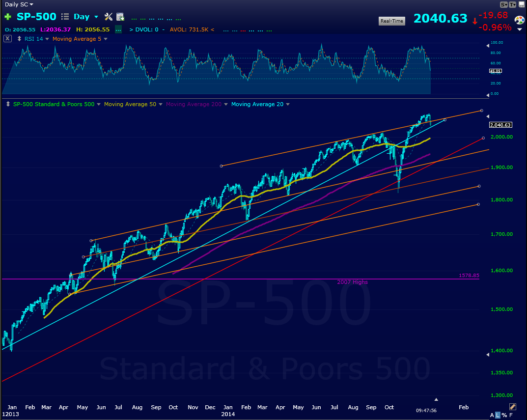Click the 2014 year label on time axis
The width and height of the screenshot is (527, 420).
point(228,414)
